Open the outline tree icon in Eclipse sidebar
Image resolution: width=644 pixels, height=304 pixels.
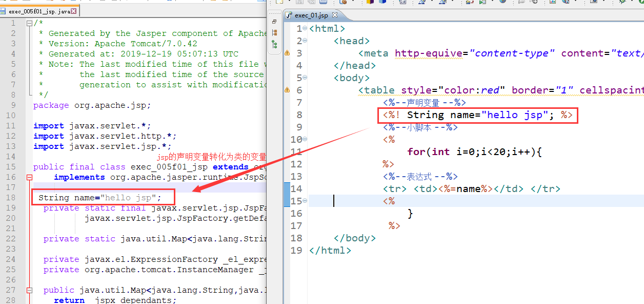point(274,45)
